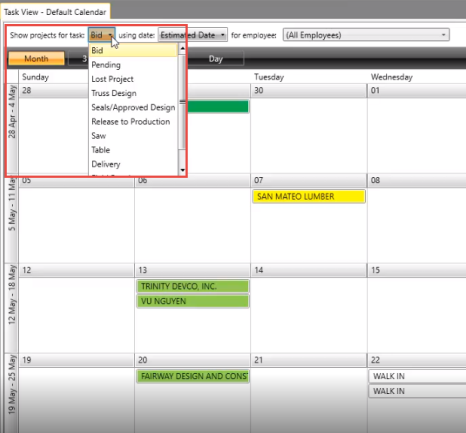Open FAIRWAY DESIGN AND CONST entry
This screenshot has width=466, height=433.
coord(193,376)
